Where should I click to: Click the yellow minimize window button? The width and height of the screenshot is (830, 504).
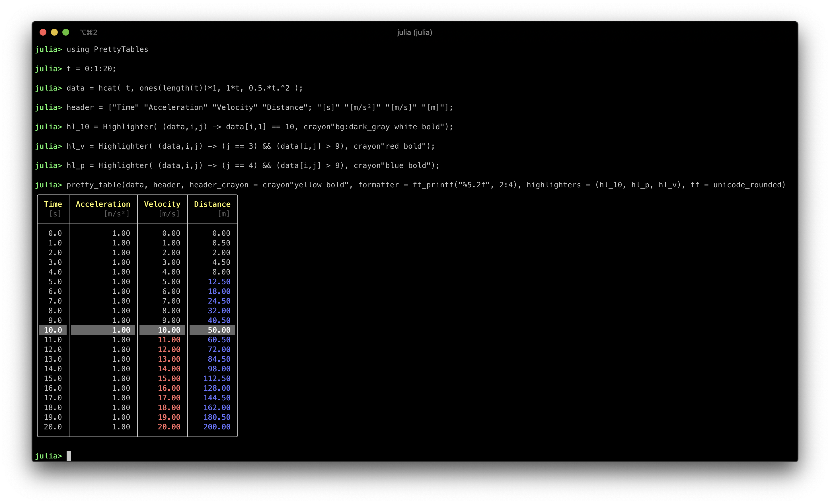(x=54, y=32)
